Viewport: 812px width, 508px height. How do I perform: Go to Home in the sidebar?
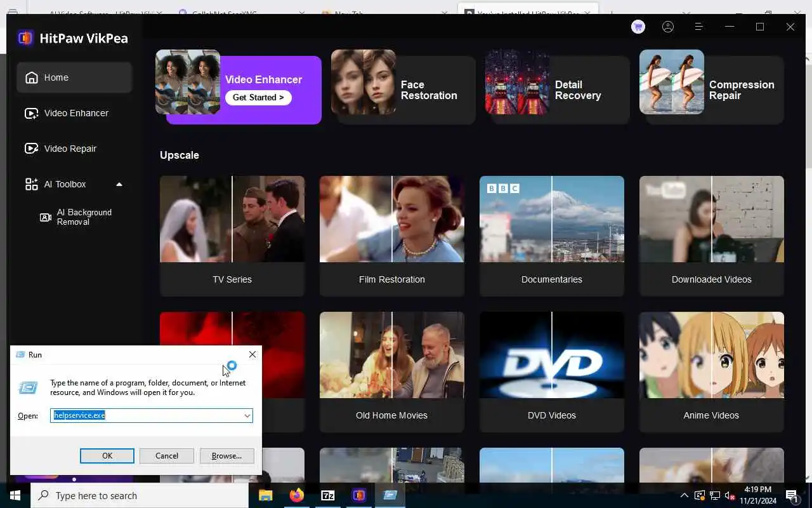point(74,77)
